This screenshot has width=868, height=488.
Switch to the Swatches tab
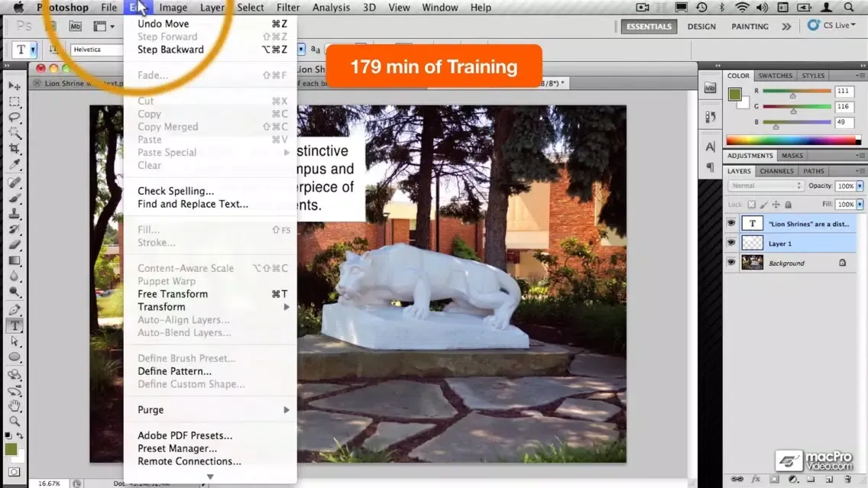click(x=775, y=76)
